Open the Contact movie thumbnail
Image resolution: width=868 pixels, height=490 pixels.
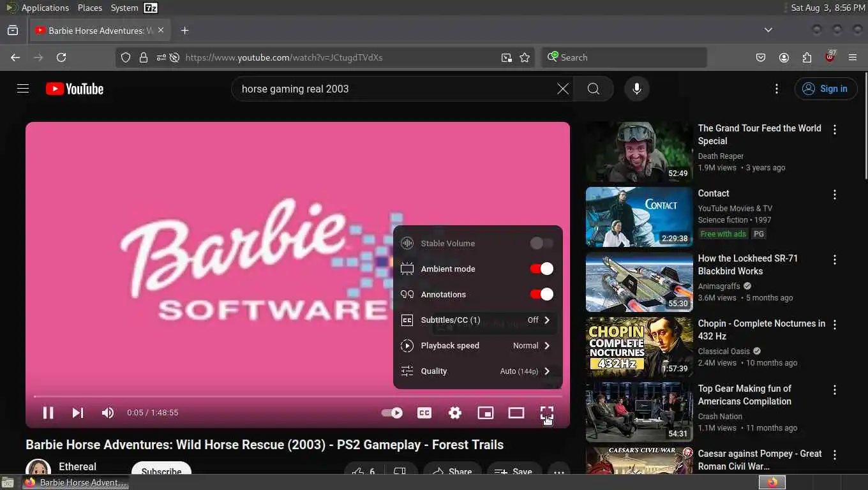639,217
